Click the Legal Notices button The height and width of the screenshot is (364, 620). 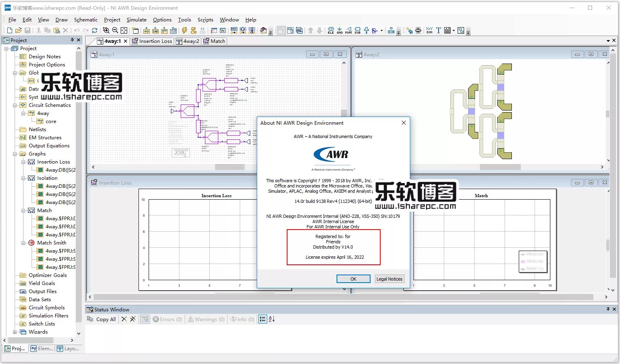tap(389, 279)
